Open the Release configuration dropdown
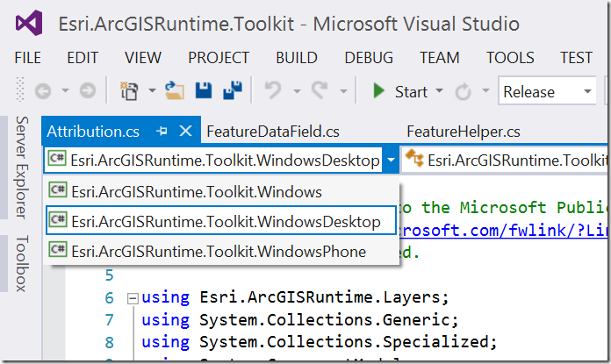611x364 pixels. pyautogui.click(x=586, y=91)
